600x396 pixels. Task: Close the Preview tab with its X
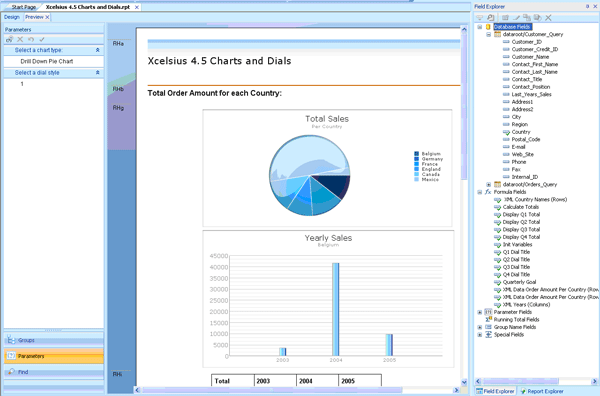47,17
